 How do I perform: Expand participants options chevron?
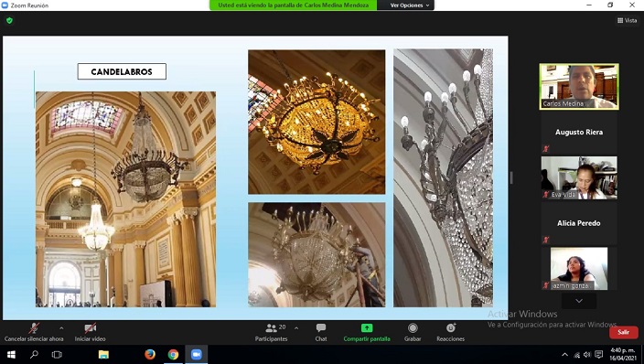click(296, 327)
